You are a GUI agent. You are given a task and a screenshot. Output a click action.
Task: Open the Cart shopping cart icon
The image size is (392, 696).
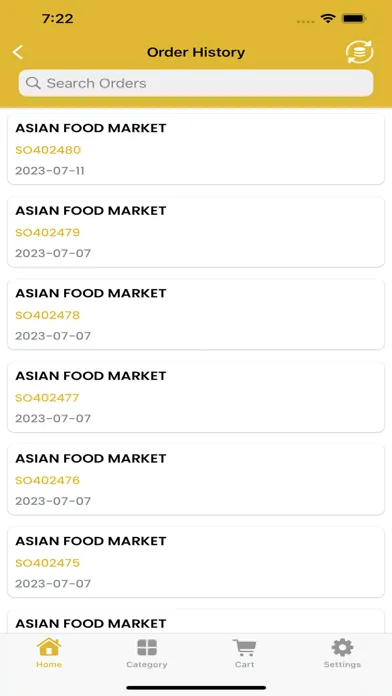245,648
